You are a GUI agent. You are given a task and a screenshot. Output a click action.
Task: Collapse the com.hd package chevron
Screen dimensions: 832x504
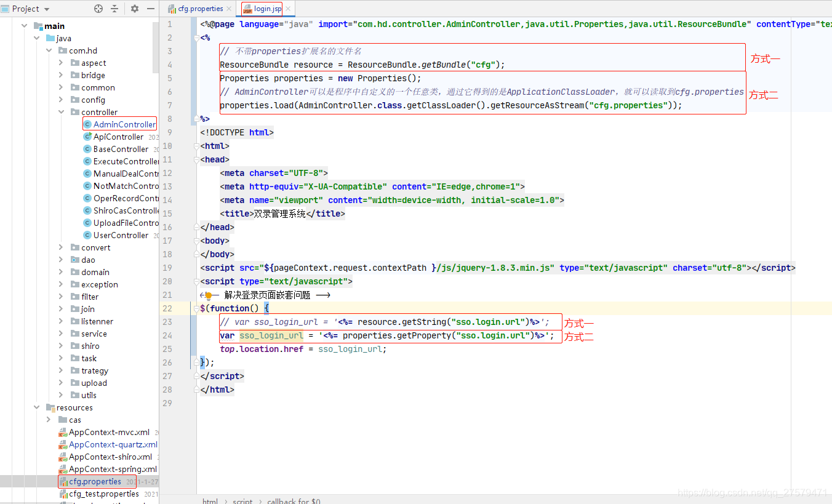(x=49, y=50)
